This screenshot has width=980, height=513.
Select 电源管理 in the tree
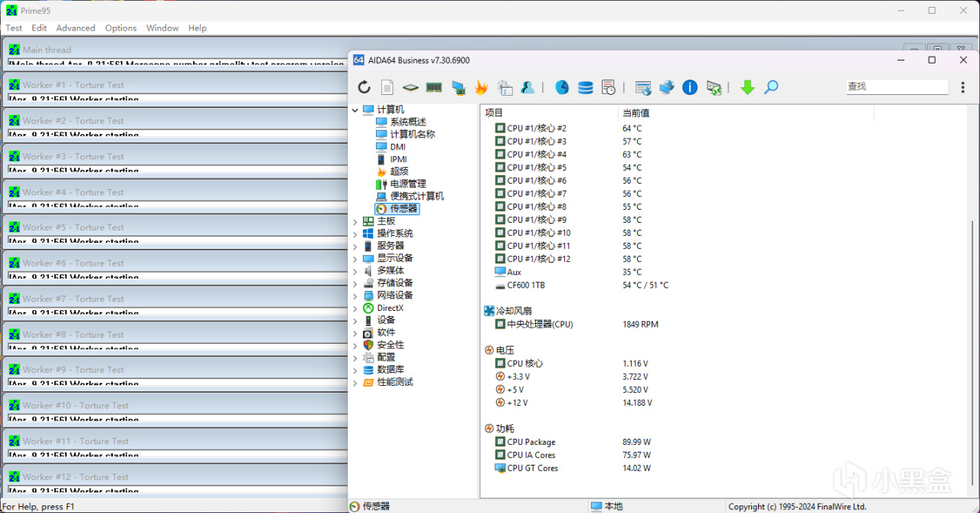pos(408,184)
